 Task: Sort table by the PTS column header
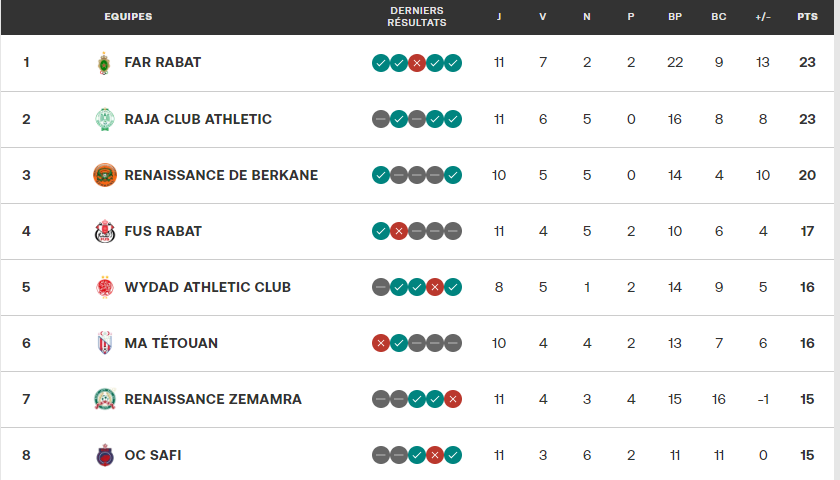(x=807, y=17)
